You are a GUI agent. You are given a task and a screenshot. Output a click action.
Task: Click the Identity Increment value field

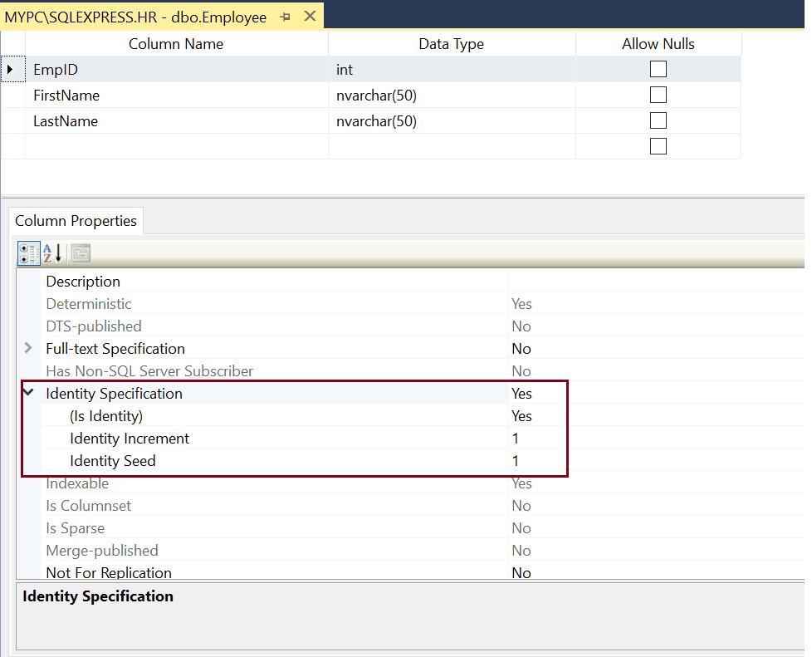[x=656, y=439]
